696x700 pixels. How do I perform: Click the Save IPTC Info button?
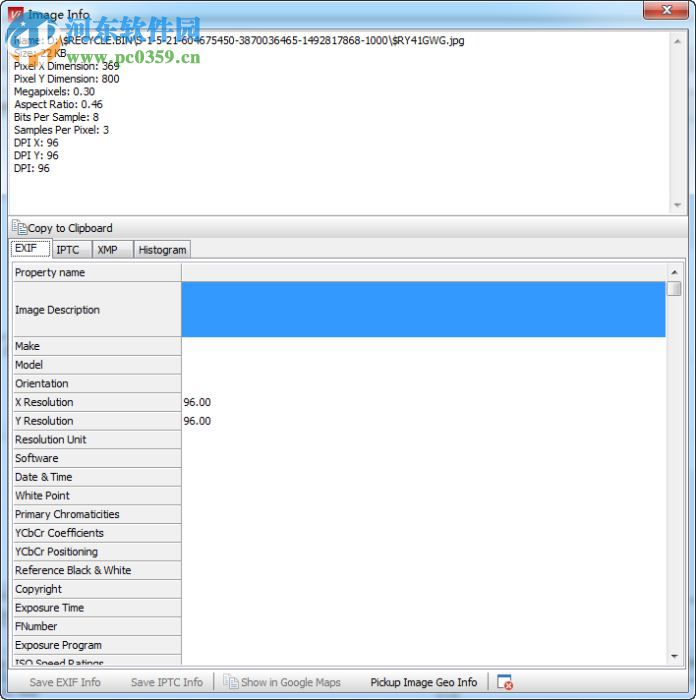(x=167, y=682)
